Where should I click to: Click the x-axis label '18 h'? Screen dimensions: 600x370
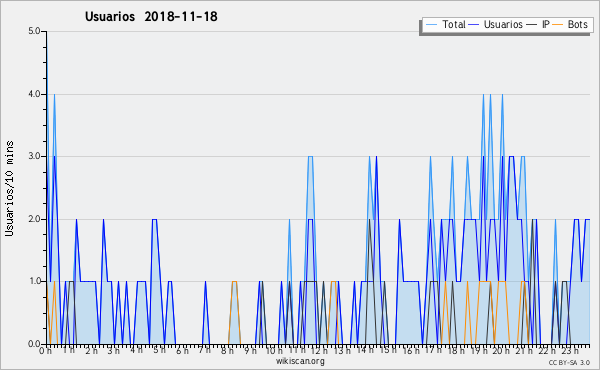point(456,351)
